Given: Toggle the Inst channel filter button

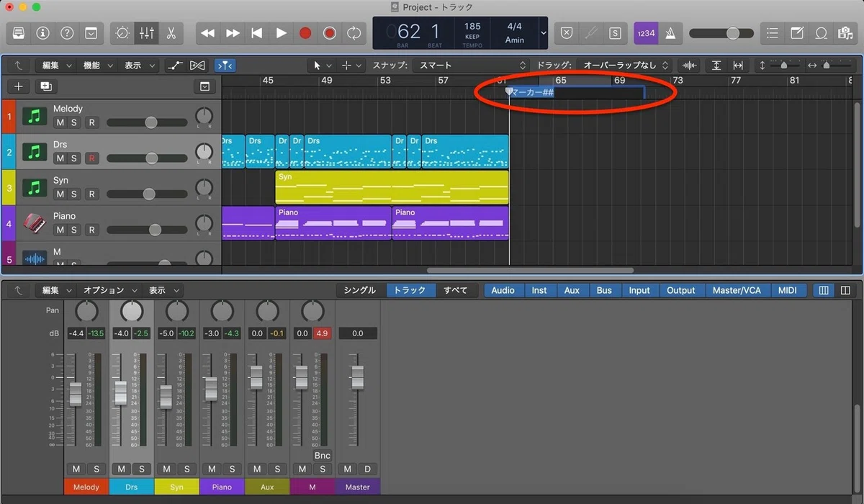Looking at the screenshot, I should [539, 290].
